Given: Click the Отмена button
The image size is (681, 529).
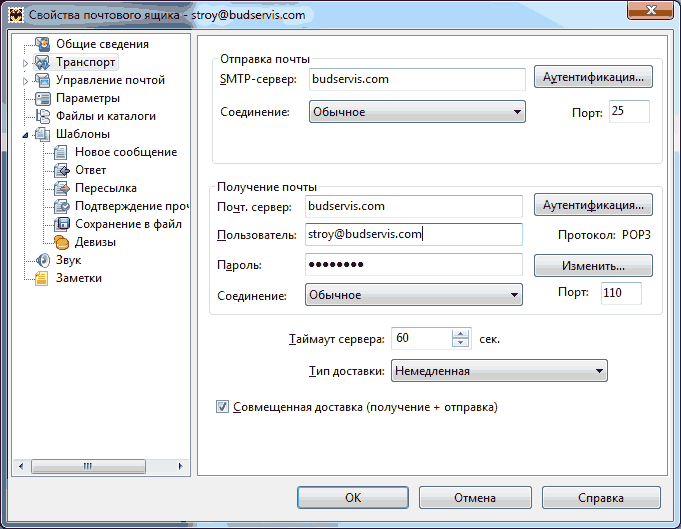Looking at the screenshot, I should (475, 497).
